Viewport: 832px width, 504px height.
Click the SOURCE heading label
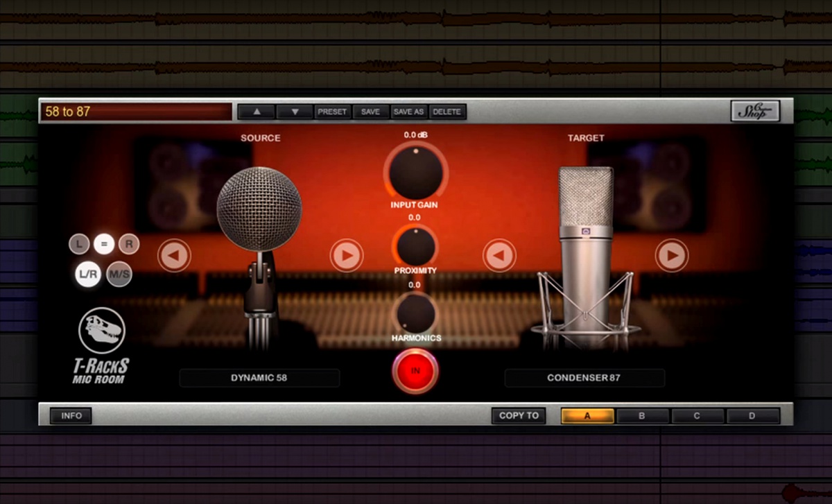[261, 138]
